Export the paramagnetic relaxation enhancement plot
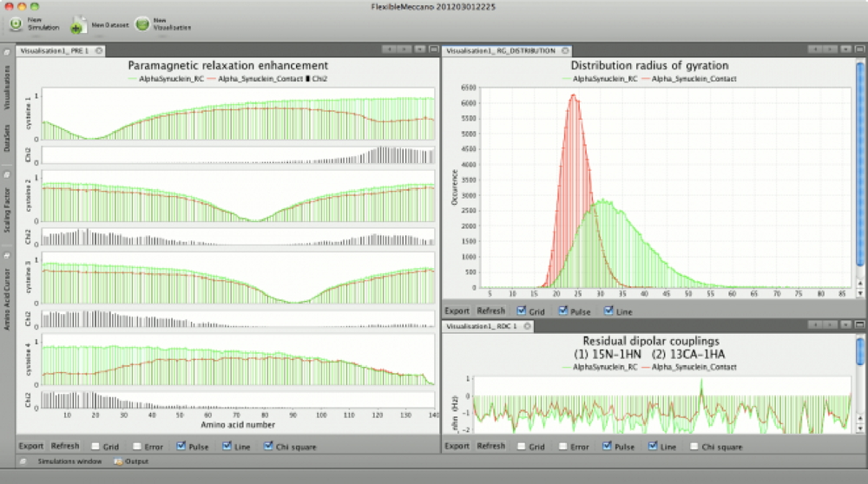This screenshot has width=868, height=484. (x=31, y=447)
